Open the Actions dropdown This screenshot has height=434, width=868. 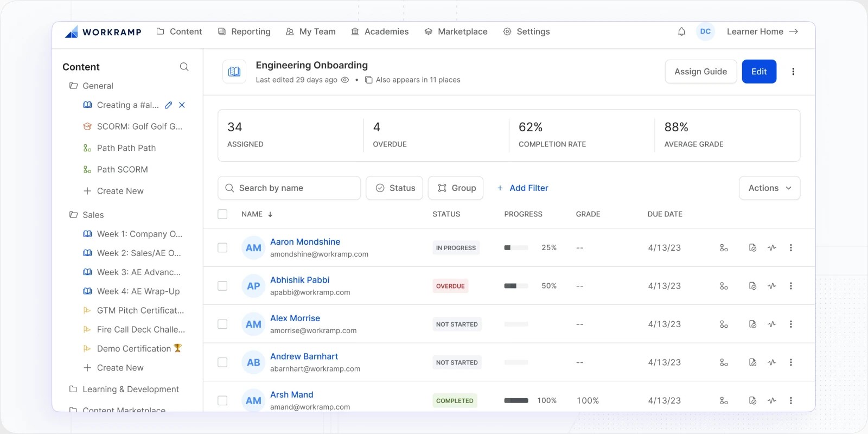click(769, 188)
